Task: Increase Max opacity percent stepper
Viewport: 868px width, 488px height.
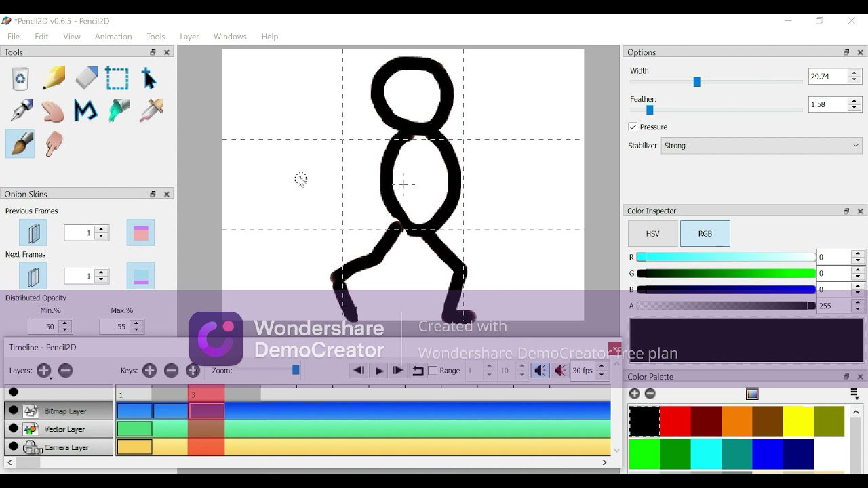Action: [x=136, y=323]
